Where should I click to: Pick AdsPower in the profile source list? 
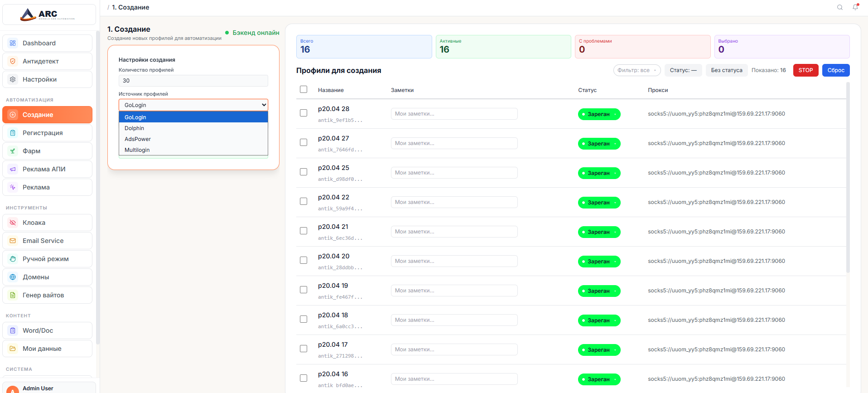tap(138, 139)
